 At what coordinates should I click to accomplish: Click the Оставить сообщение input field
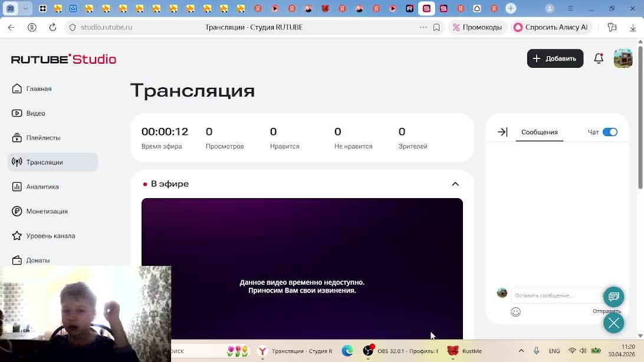pyautogui.click(x=557, y=295)
